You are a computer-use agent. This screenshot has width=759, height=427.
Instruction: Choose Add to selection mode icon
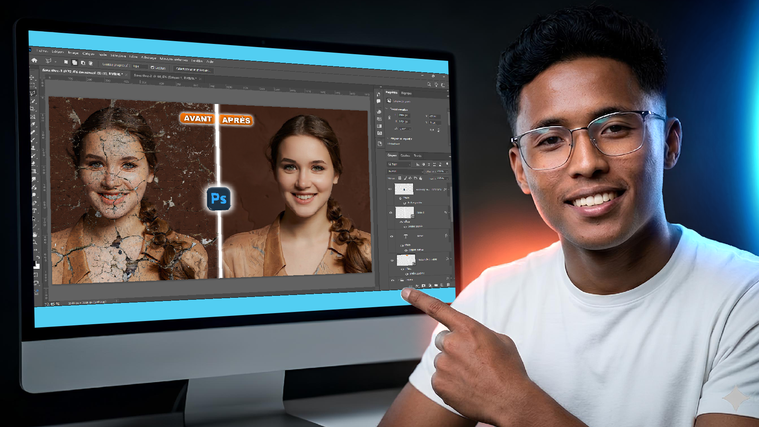coord(75,62)
